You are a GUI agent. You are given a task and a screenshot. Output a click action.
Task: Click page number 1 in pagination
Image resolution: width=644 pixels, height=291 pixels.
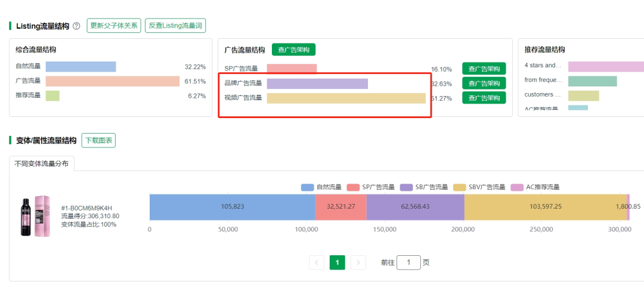pyautogui.click(x=338, y=262)
